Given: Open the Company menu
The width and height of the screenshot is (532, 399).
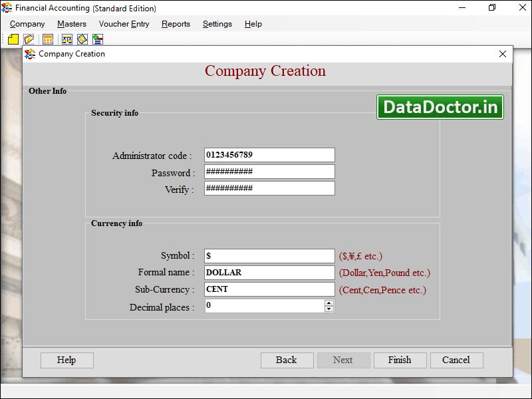Looking at the screenshot, I should click(26, 24).
